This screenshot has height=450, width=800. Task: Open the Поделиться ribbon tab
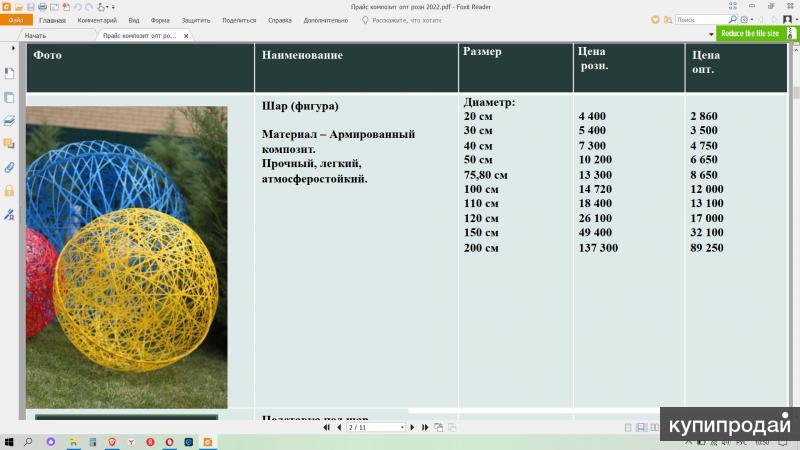(239, 20)
